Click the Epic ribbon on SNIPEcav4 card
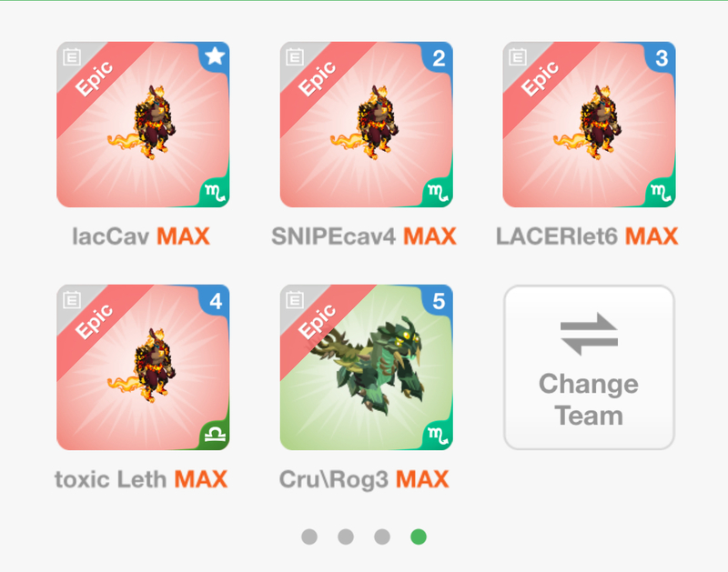 [x=317, y=78]
